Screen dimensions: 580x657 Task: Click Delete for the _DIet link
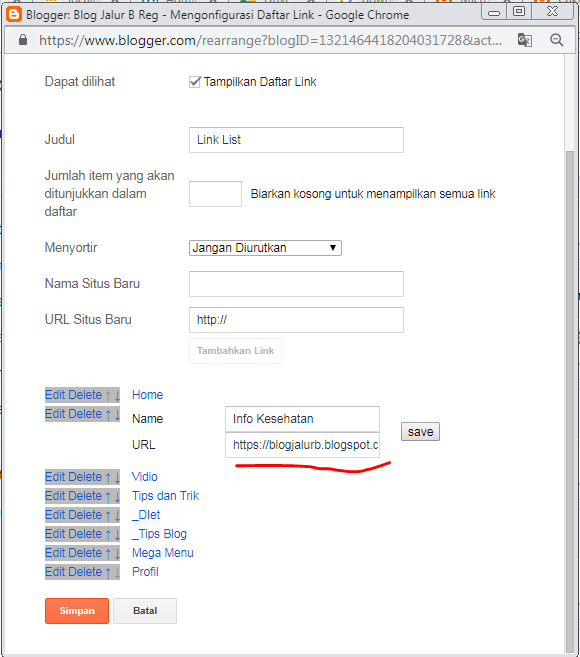pos(85,515)
